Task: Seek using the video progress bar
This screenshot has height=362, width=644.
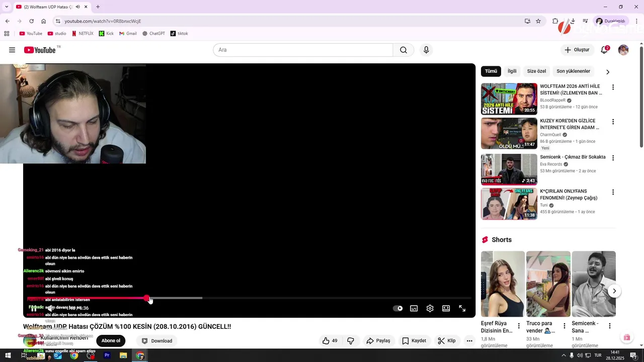Action: (249, 298)
